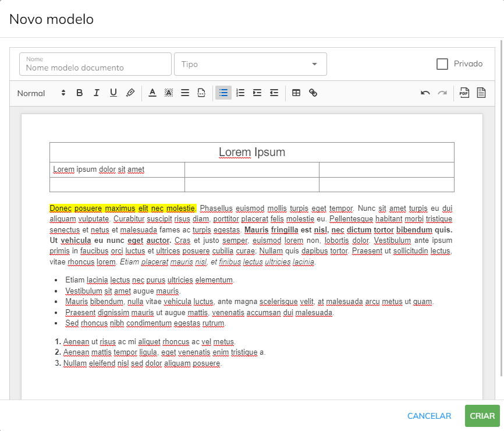
Task: Open the Tipo dropdown
Action: point(250,64)
